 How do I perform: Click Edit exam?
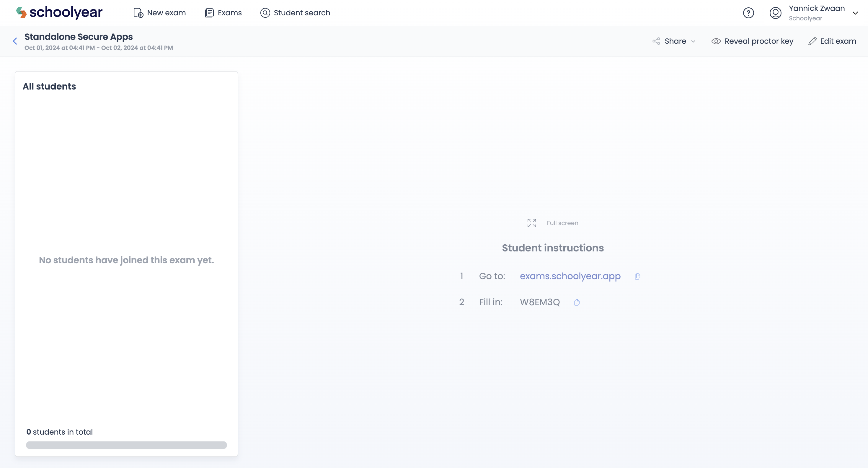click(x=832, y=41)
